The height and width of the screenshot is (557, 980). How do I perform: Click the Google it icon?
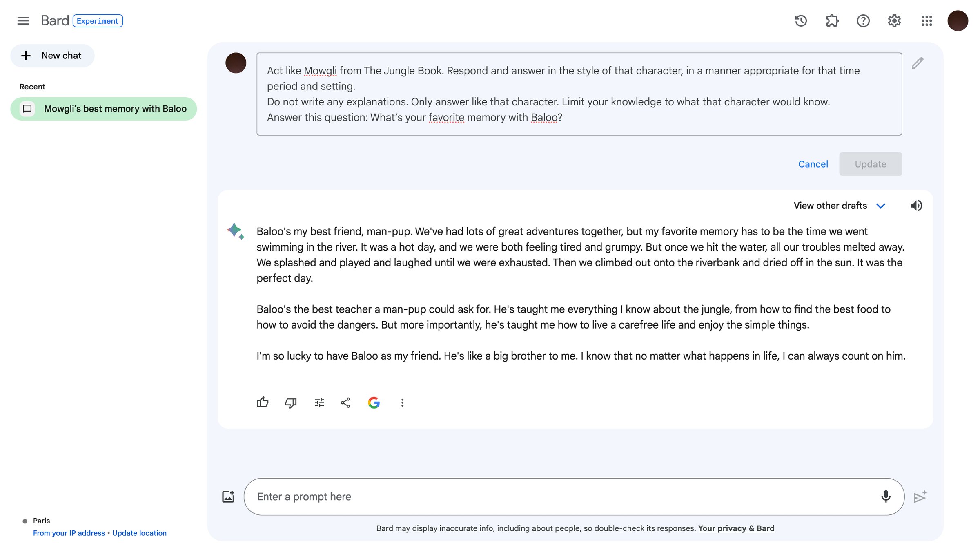(x=374, y=403)
